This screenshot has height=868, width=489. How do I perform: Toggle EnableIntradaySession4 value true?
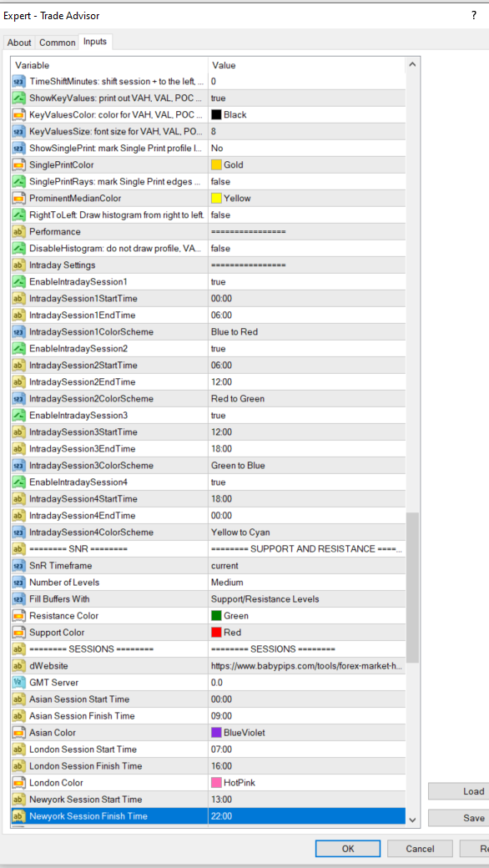pyautogui.click(x=306, y=482)
